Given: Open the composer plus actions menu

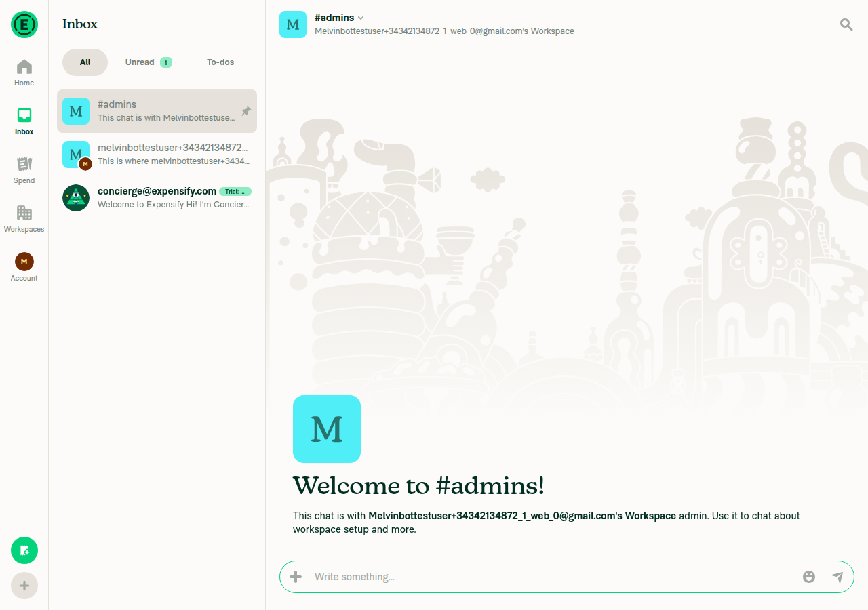Looking at the screenshot, I should [x=296, y=577].
